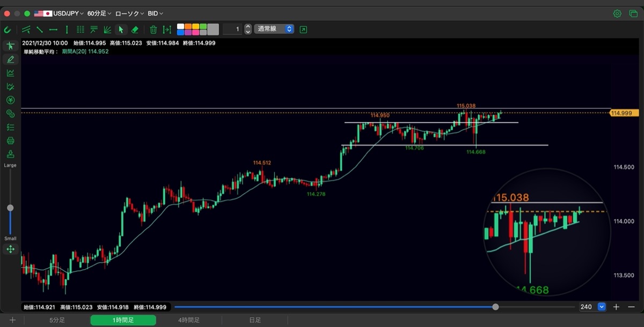Switch to the 1時間足 tab
The width and height of the screenshot is (644, 327).
(x=123, y=320)
